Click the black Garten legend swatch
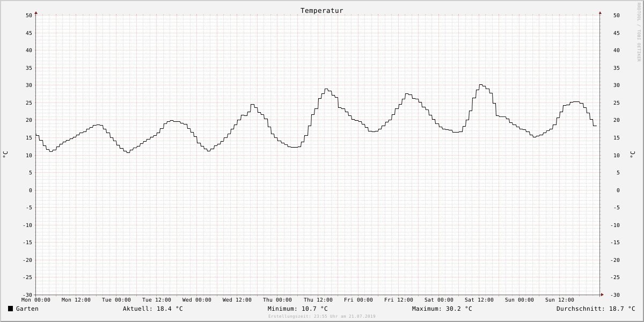This screenshot has height=322, width=644. 10,309
